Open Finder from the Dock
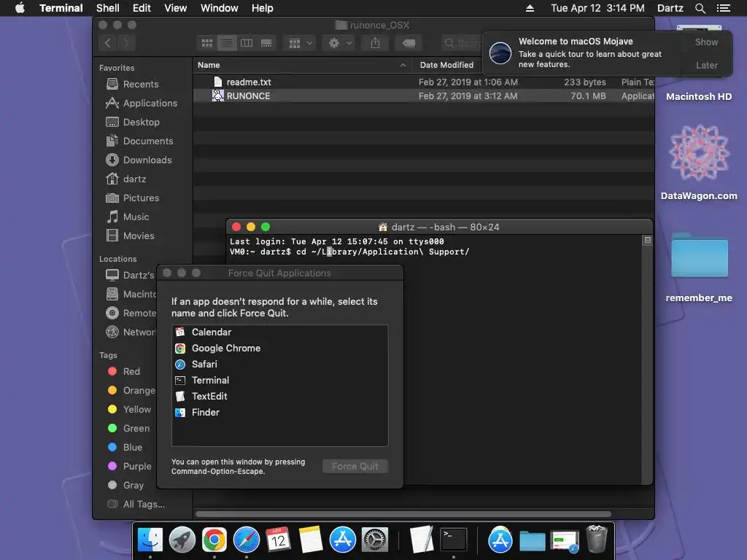This screenshot has width=747, height=560. (150, 540)
